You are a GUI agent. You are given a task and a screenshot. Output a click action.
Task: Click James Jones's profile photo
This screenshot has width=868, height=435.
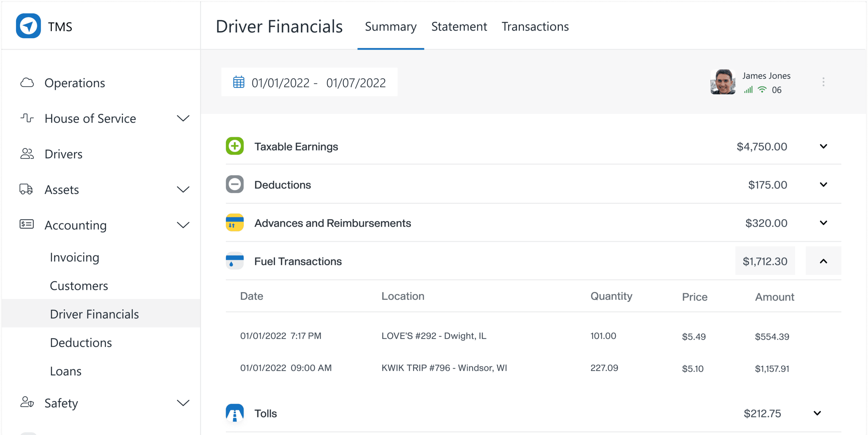(x=723, y=82)
